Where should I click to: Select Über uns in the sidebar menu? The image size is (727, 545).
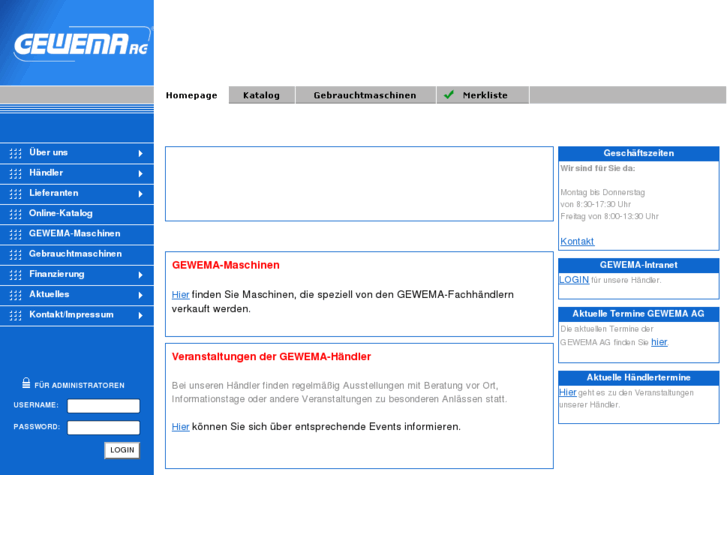[77, 153]
